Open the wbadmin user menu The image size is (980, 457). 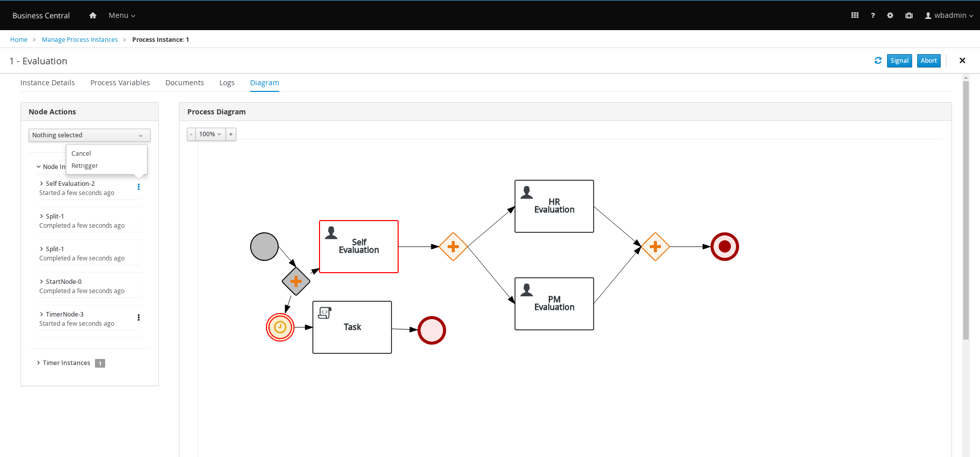pyautogui.click(x=949, y=15)
